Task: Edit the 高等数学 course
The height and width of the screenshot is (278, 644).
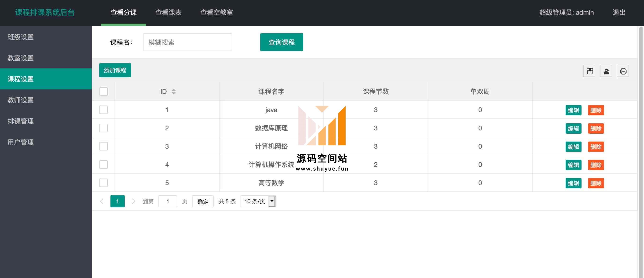Action: [x=573, y=183]
